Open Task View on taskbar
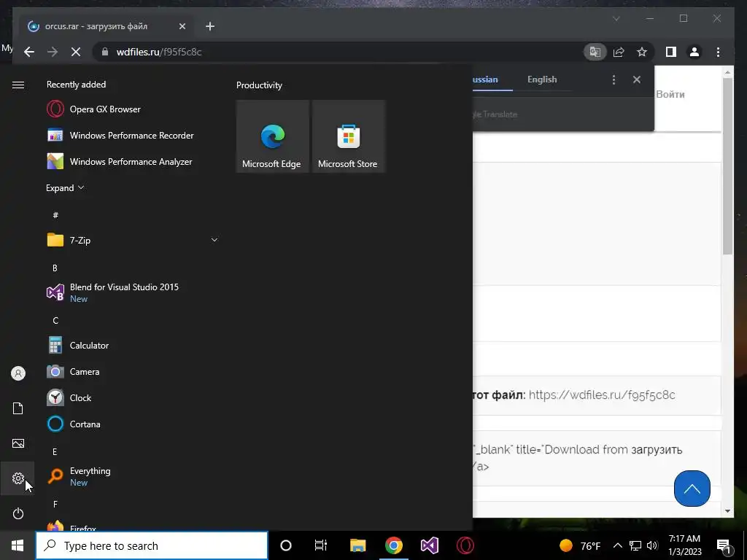 point(321,545)
